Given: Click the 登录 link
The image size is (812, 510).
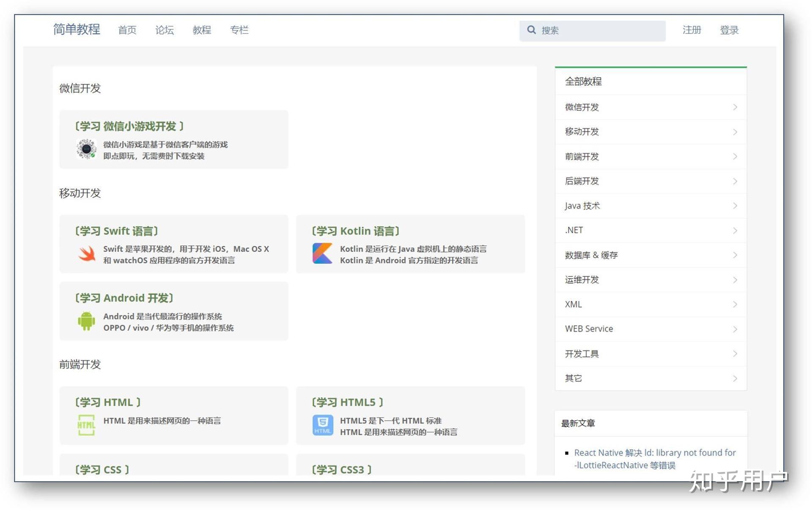Looking at the screenshot, I should (729, 30).
